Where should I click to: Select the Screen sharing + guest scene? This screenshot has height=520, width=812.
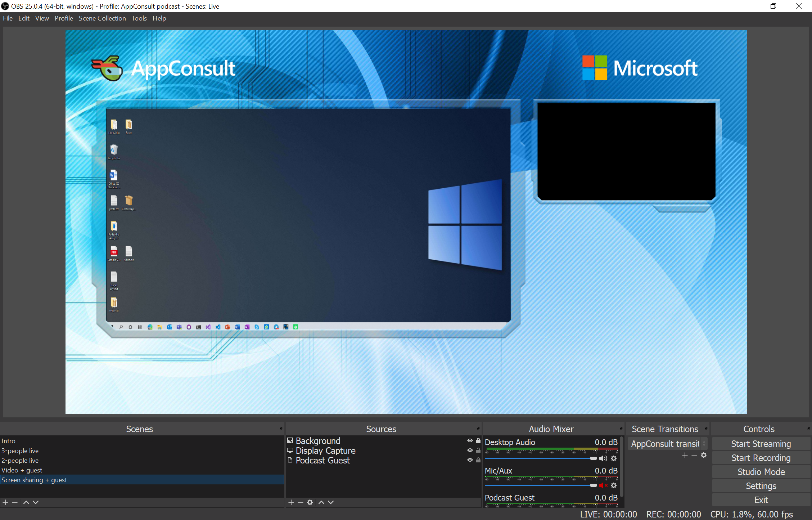coord(33,480)
